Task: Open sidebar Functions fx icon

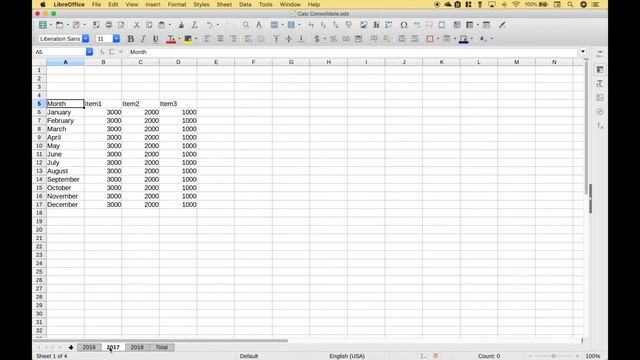Action: (x=600, y=126)
